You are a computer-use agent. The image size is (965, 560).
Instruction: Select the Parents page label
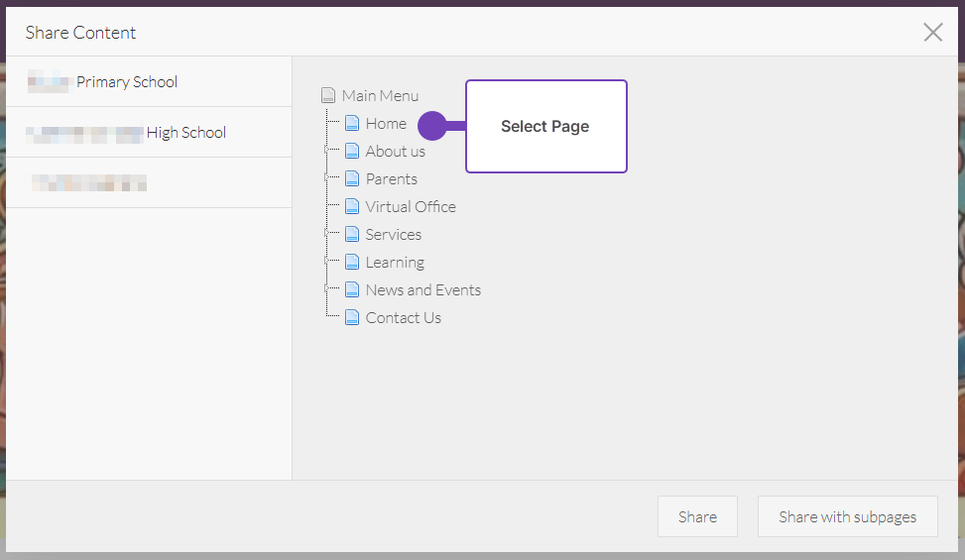pos(391,179)
